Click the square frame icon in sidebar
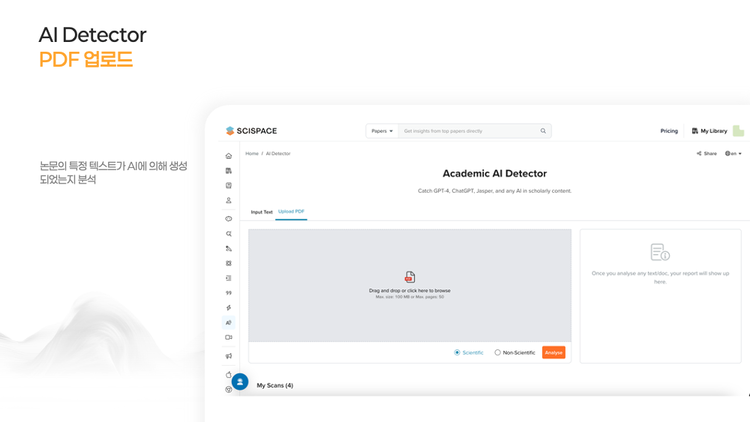The height and width of the screenshot is (422, 750). click(229, 263)
